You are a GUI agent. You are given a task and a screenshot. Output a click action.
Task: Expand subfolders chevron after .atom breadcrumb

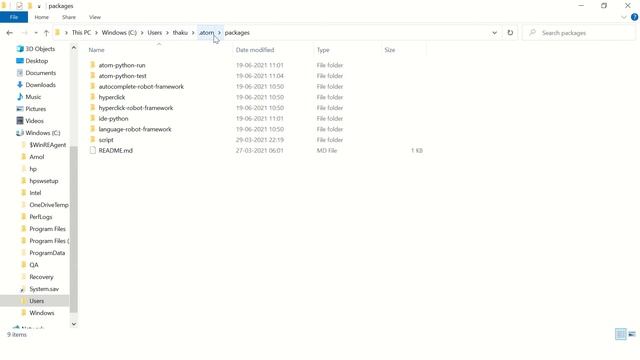[220, 33]
